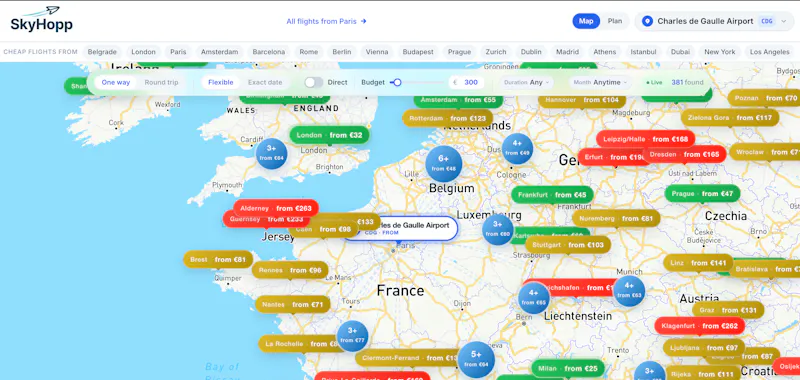Select the Rotterdam from €123 marker
This screenshot has width=800, height=380.
point(447,118)
